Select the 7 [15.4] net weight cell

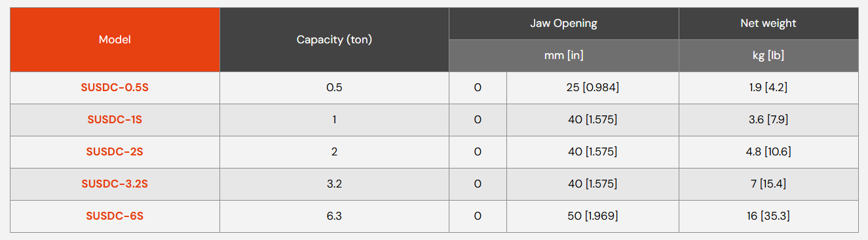[768, 184]
